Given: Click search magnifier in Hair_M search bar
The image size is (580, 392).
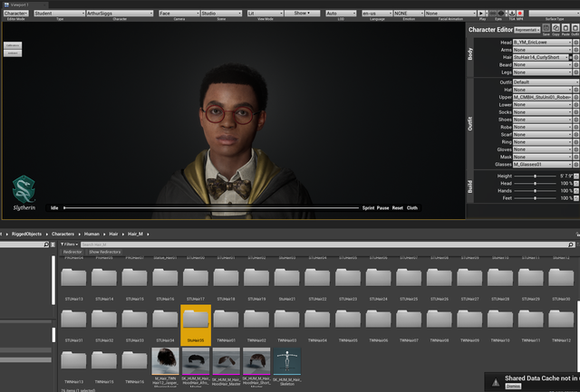Looking at the screenshot, I should pyautogui.click(x=571, y=244).
